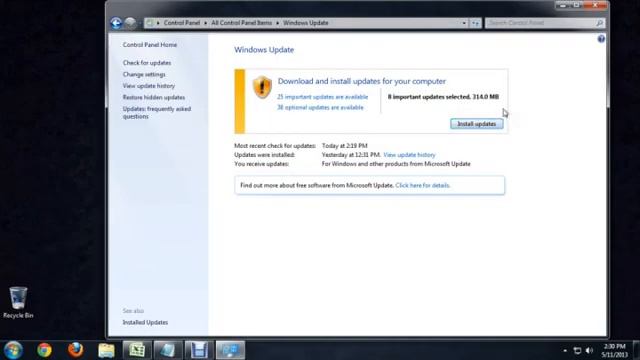
Task: Click the Install updates button
Action: (x=477, y=124)
